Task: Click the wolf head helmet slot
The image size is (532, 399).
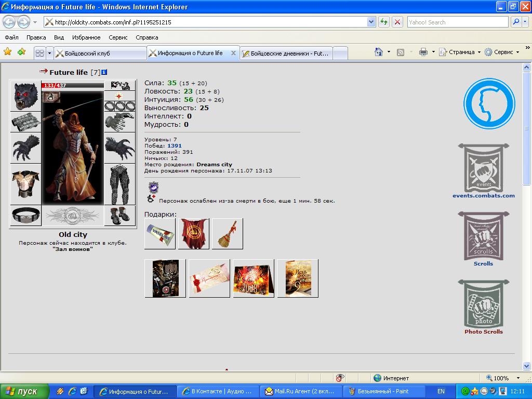Action: pos(26,96)
